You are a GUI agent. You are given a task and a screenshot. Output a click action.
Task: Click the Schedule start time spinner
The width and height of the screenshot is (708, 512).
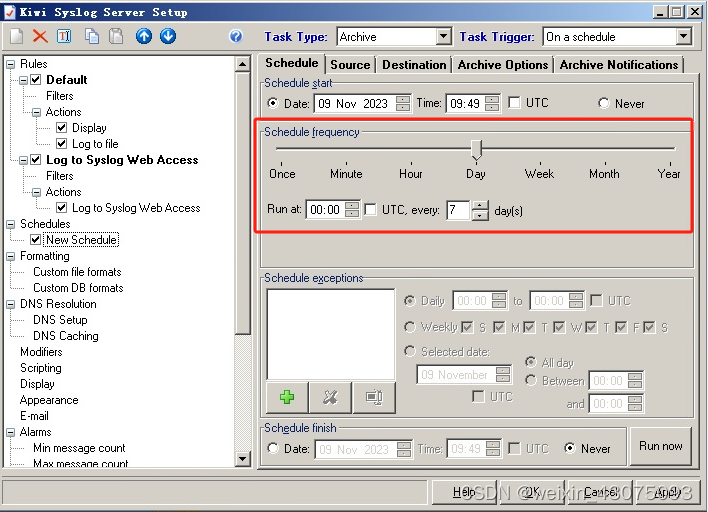click(x=492, y=103)
